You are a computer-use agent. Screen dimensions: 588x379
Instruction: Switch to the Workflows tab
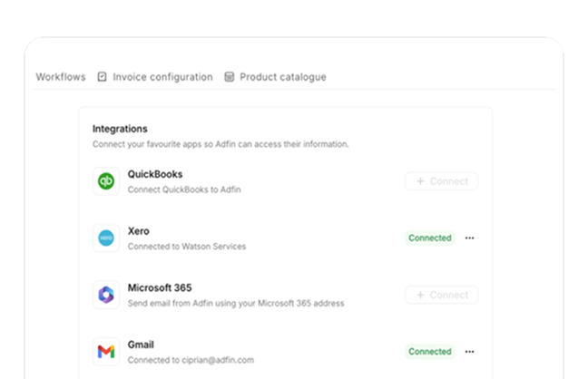coord(60,77)
